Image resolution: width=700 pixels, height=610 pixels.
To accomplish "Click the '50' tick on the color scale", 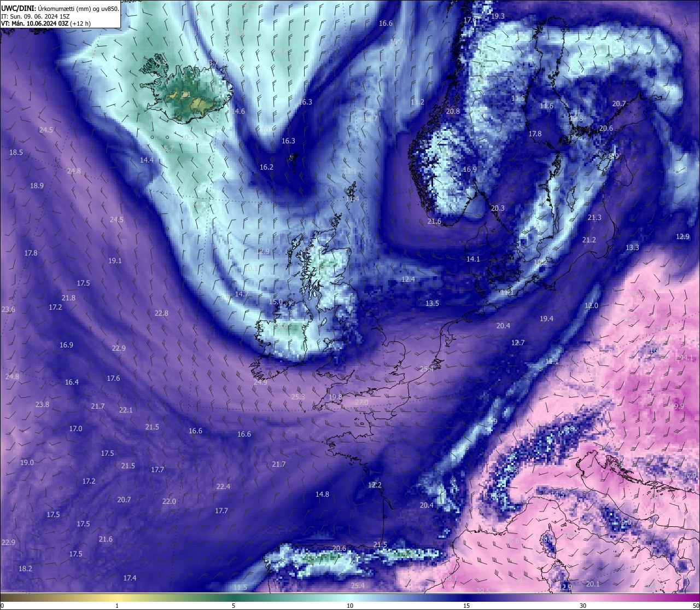I will pyautogui.click(x=696, y=605).
